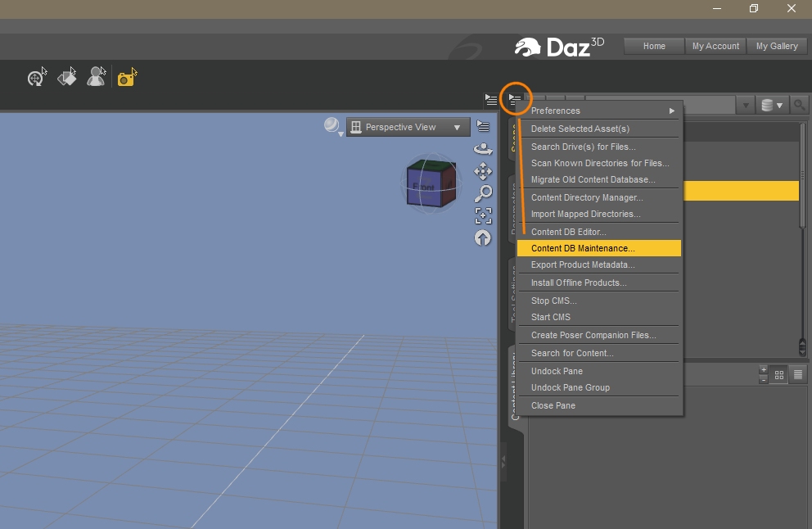Viewport: 812px width, 529px height.
Task: Click the reset camera viewport icon
Action: tap(483, 237)
